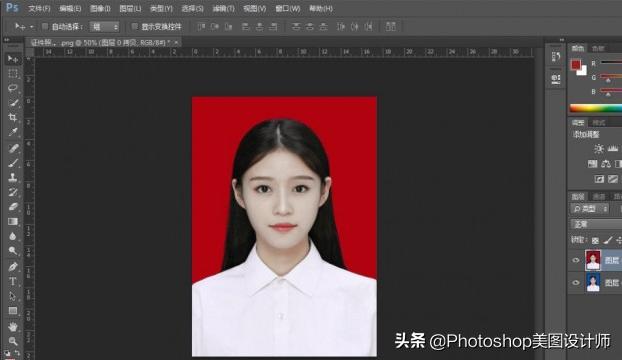622x360 pixels.
Task: Select the Horizontal Type tool
Action: click(13, 281)
